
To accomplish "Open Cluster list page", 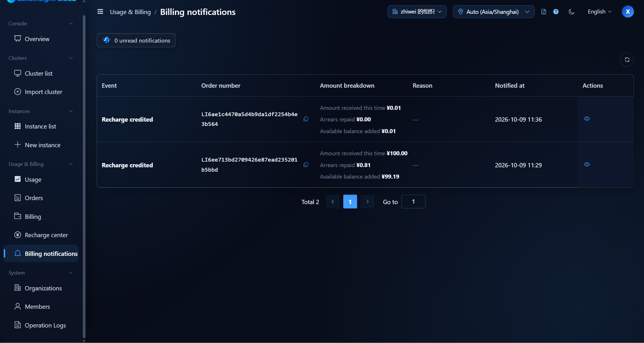I will pyautogui.click(x=41, y=73).
